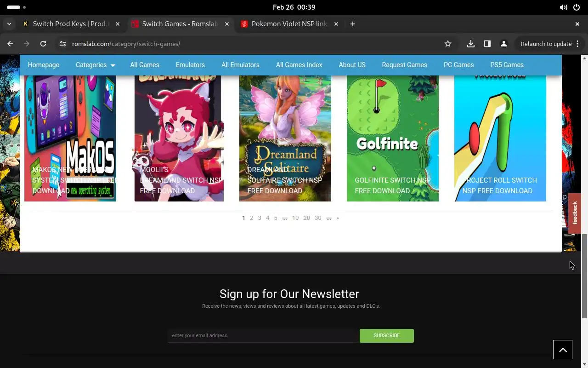Image resolution: width=588 pixels, height=368 pixels.
Task: Click the page vertical scrollbar thumb
Action: click(x=584, y=276)
